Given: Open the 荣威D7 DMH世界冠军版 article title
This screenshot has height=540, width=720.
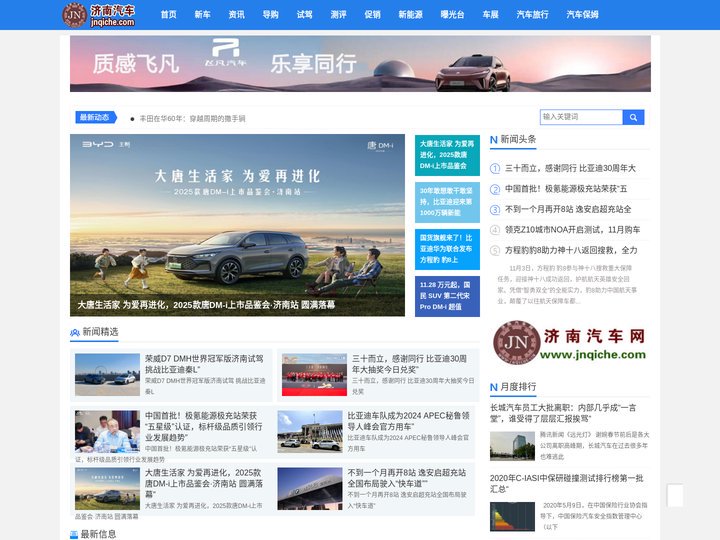Looking at the screenshot, I should (x=204, y=364).
